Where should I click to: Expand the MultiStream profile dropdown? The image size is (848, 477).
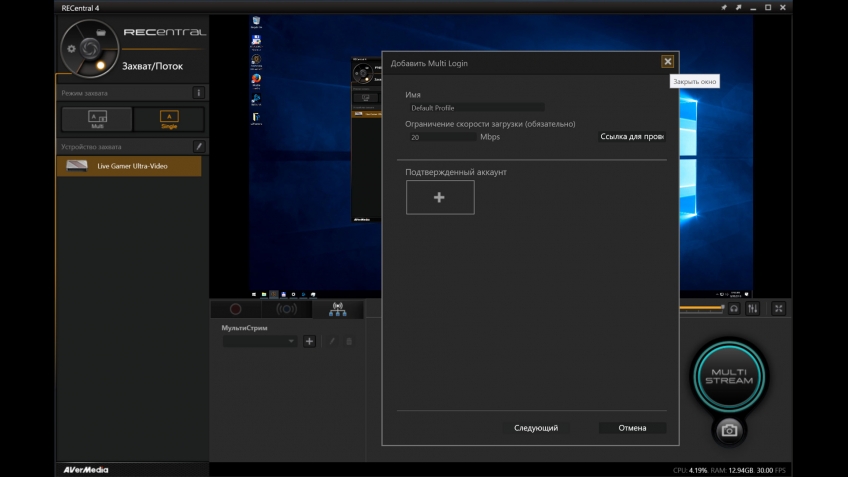pyautogui.click(x=260, y=341)
